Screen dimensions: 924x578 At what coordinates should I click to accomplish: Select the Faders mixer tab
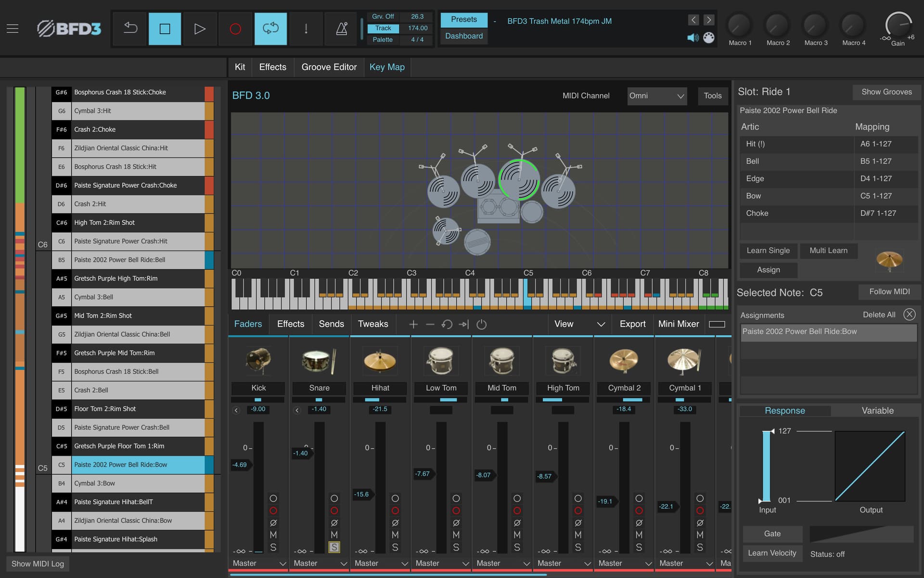[248, 324]
